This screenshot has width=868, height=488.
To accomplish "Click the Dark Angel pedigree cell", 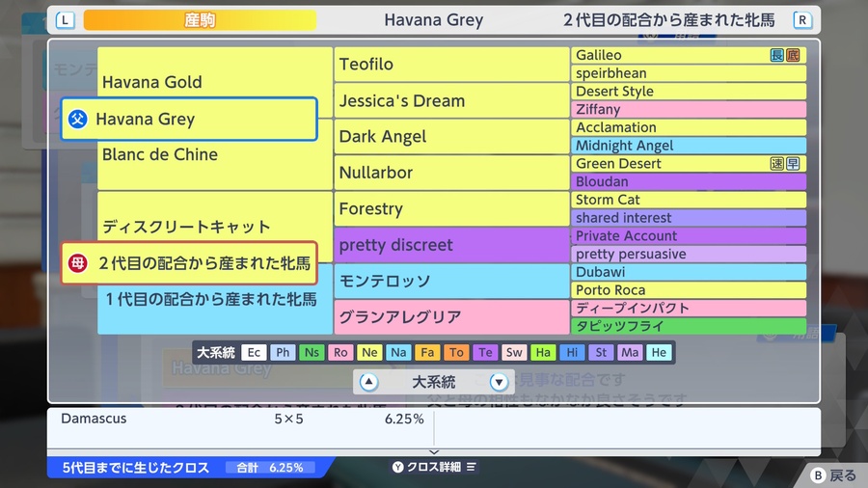I will (451, 137).
